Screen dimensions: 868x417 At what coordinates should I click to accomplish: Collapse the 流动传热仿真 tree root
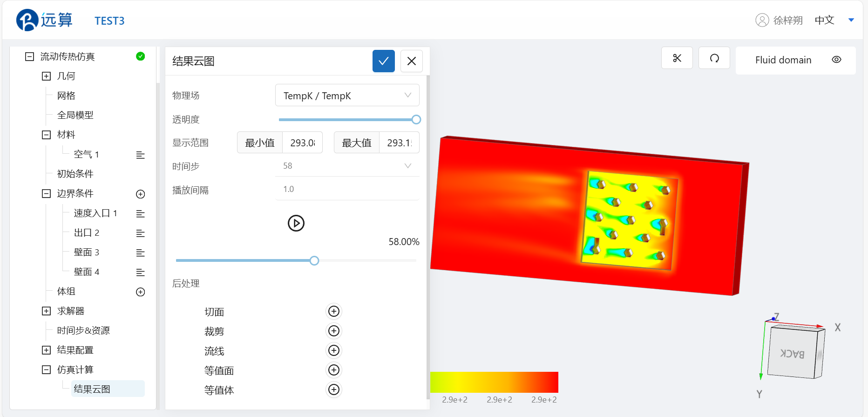(29, 56)
